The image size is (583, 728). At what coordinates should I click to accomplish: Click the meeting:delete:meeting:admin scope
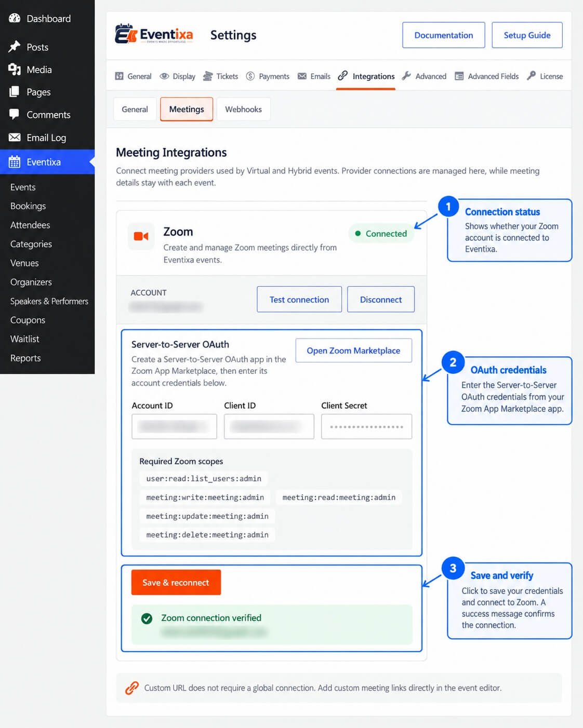pyautogui.click(x=207, y=535)
